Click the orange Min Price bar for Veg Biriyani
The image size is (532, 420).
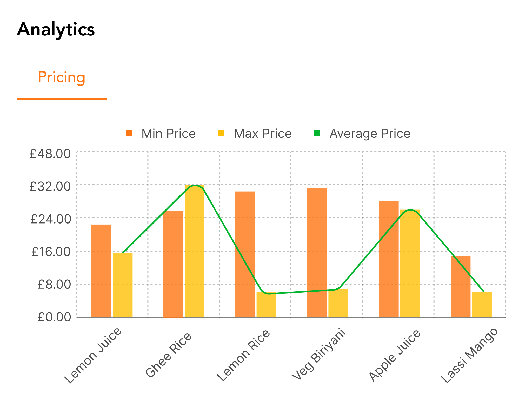tap(317, 252)
